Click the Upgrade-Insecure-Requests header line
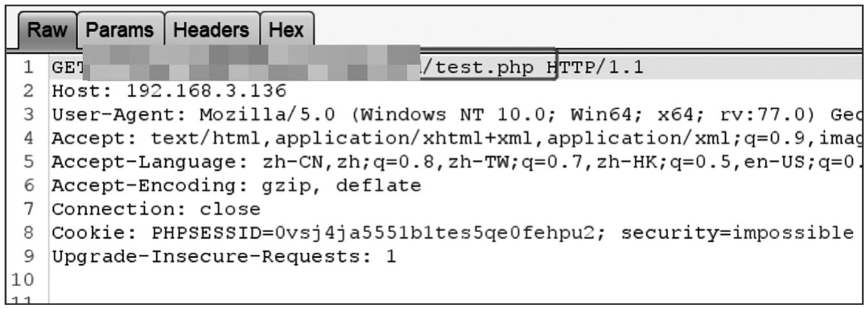 [x=224, y=257]
